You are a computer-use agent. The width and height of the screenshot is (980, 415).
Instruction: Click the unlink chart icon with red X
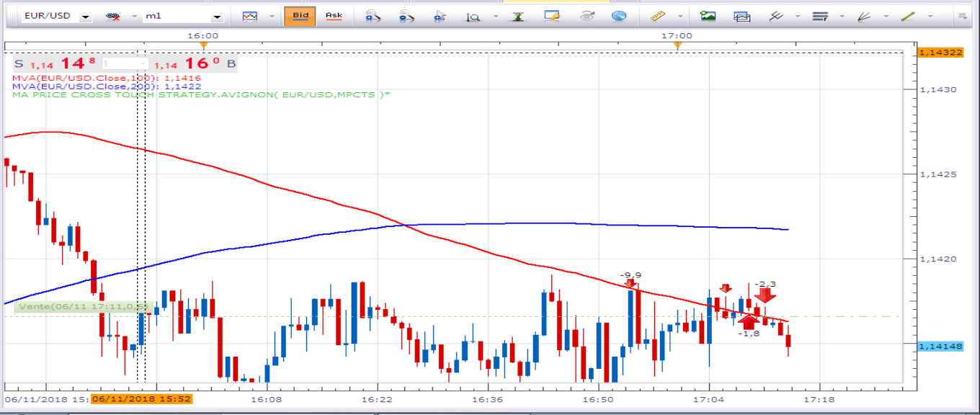pyautogui.click(x=113, y=16)
